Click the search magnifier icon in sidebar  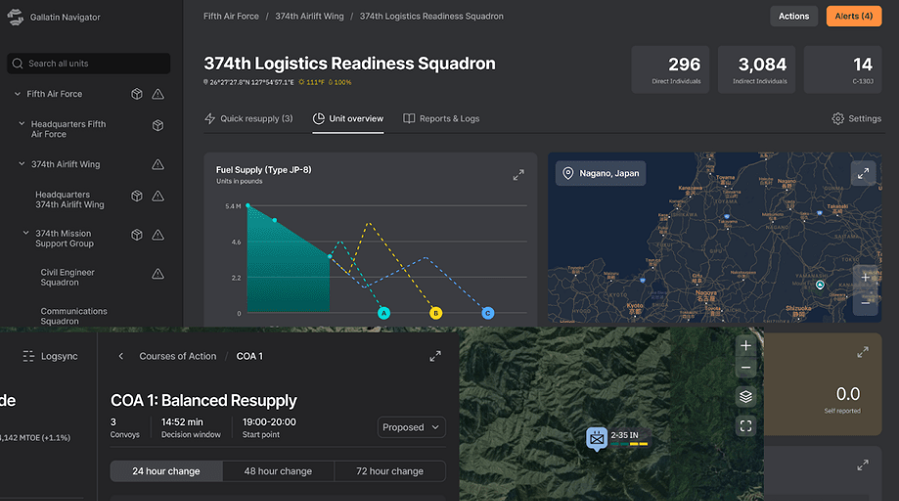tap(18, 64)
